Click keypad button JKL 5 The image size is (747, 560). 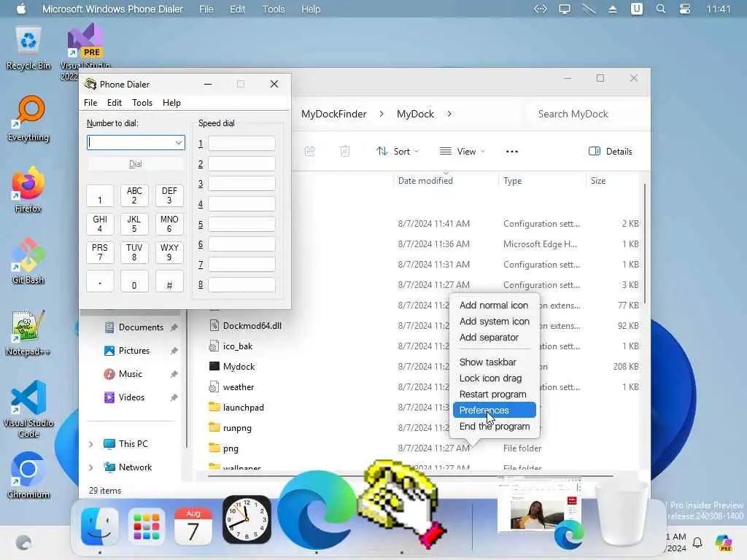[134, 225]
